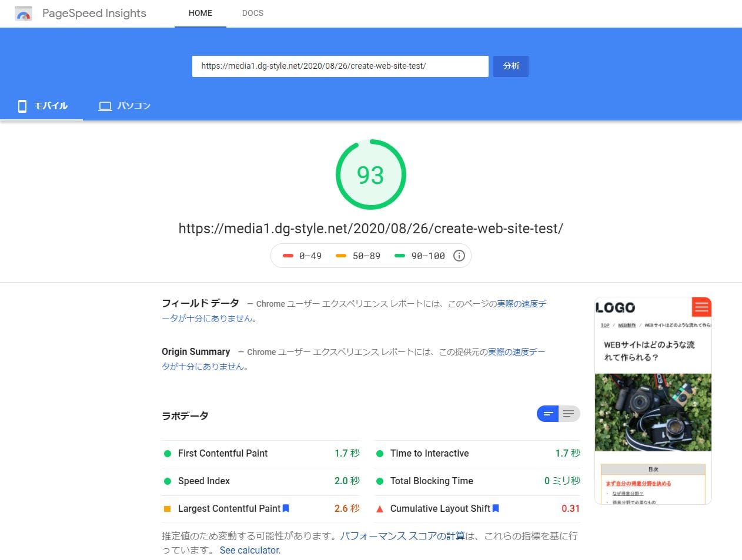The image size is (742, 560).
Task: Click the First Contentful Paint metric row
Action: (x=261, y=453)
